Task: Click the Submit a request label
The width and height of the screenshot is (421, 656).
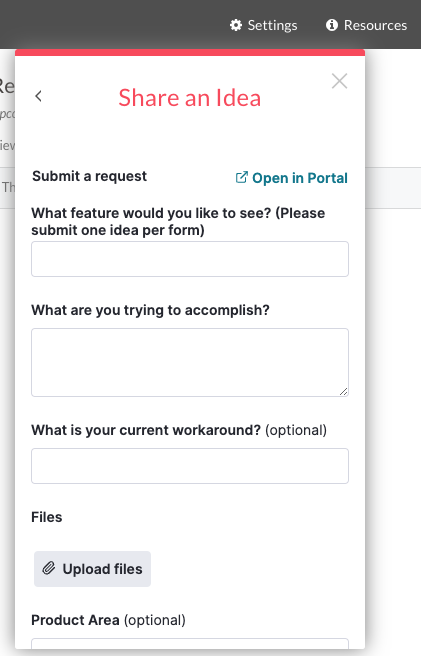Action: coord(90,176)
